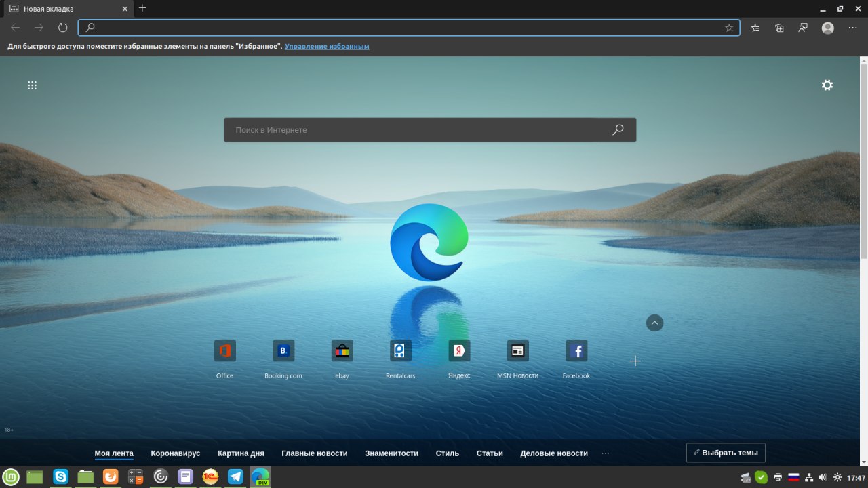Click the star icon in address bar
The image size is (868, 488).
[x=729, y=28]
